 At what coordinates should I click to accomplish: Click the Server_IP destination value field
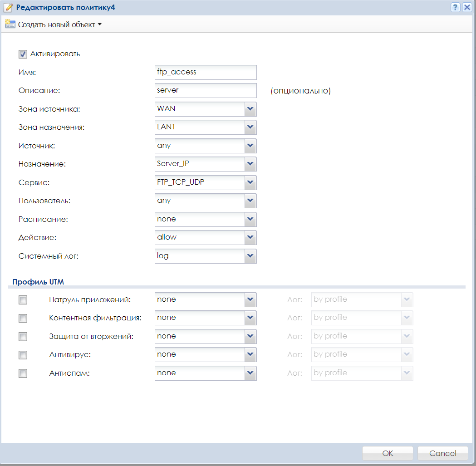200,164
